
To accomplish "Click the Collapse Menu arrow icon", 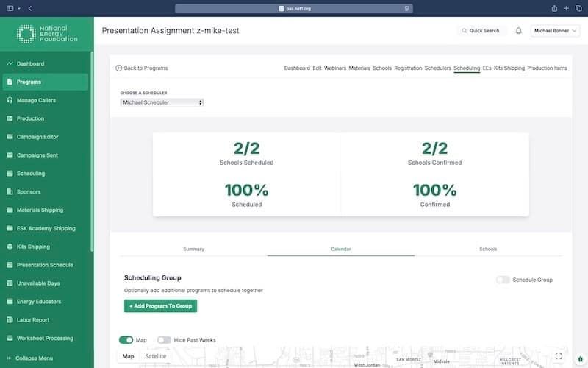I will point(8,358).
